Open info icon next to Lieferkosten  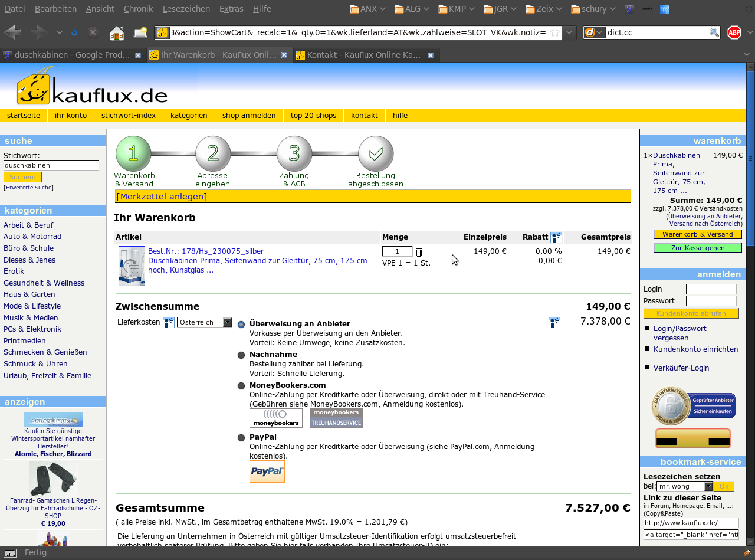tap(168, 322)
